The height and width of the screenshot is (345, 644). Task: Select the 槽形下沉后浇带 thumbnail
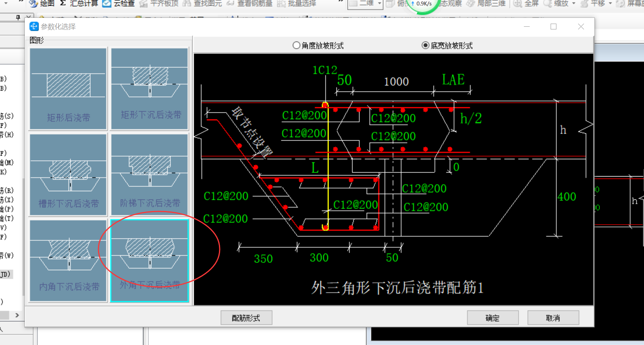[x=68, y=175]
